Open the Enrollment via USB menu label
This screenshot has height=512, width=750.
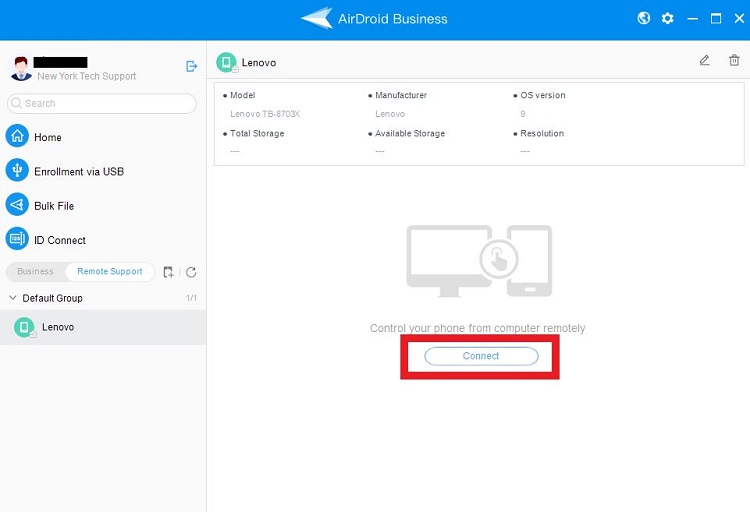point(79,172)
